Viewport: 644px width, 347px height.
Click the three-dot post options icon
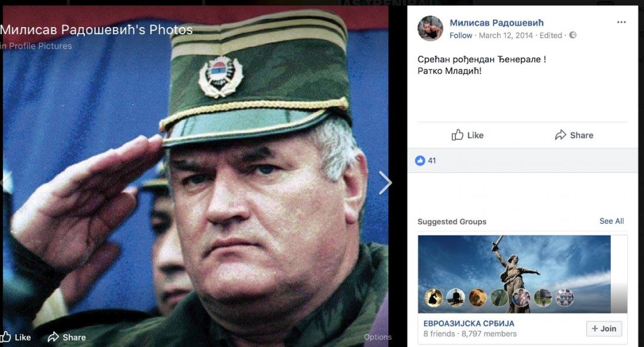[x=621, y=22]
